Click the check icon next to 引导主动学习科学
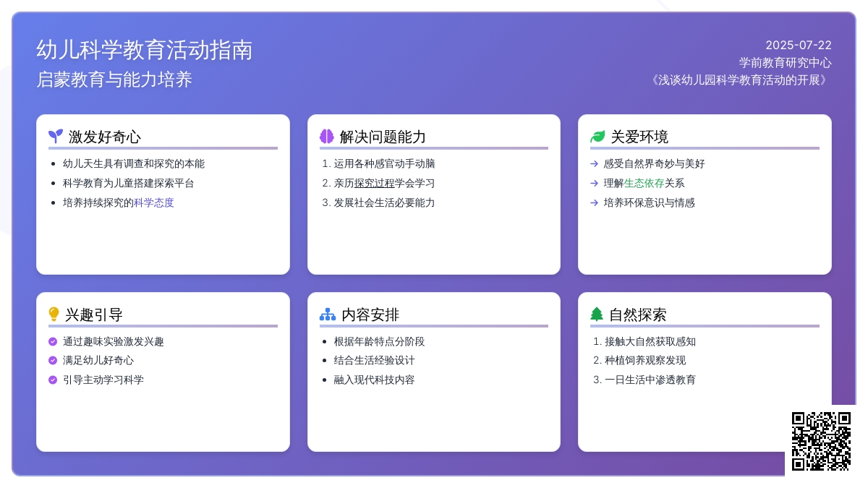Viewport: 868px width, 488px height. pos(53,380)
